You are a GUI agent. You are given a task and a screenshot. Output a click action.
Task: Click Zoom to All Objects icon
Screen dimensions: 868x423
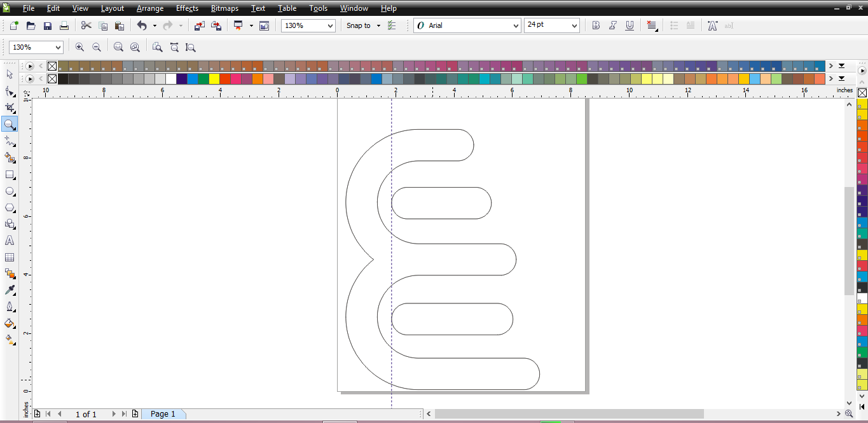click(x=135, y=47)
